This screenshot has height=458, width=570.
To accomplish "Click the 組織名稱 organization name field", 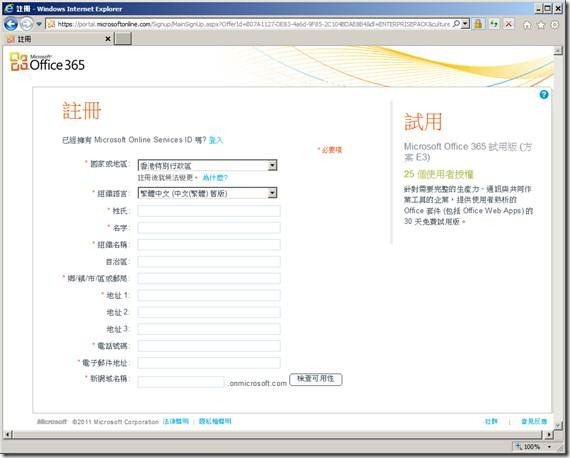I will pyautogui.click(x=209, y=245).
